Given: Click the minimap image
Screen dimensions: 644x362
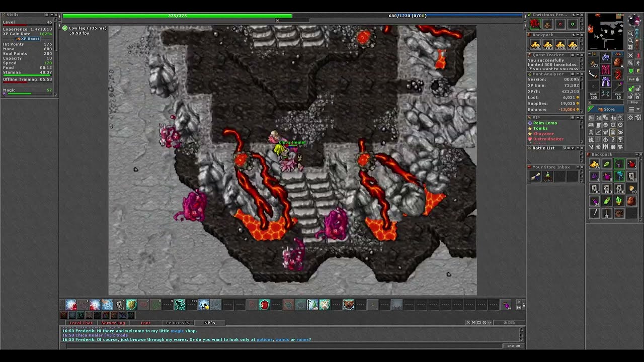Looking at the screenshot, I should 606,32.
